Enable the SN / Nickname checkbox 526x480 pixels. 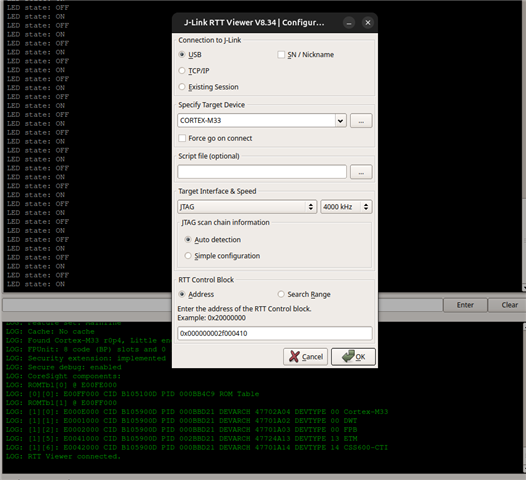point(281,55)
